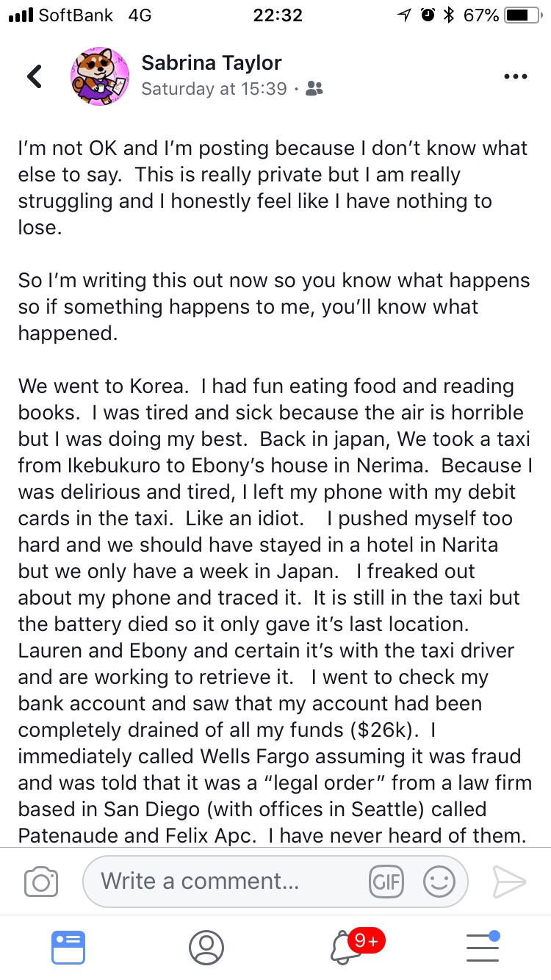Tap the post paragraph starting 'We went to Korea'

pos(275,610)
